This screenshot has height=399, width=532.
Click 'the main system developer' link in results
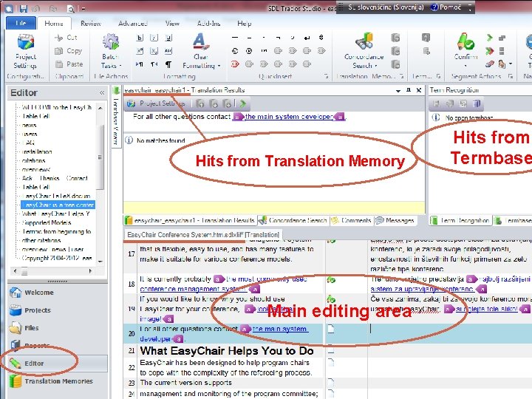(x=289, y=117)
